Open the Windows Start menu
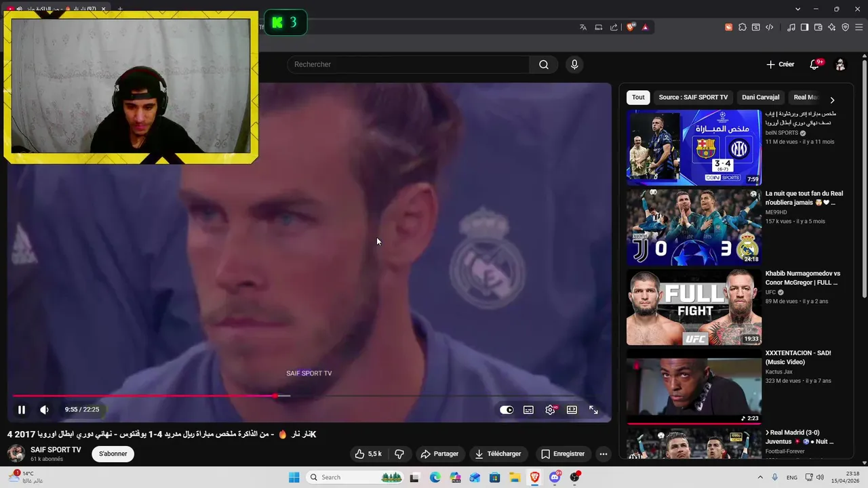The height and width of the screenshot is (488, 868). (x=294, y=477)
